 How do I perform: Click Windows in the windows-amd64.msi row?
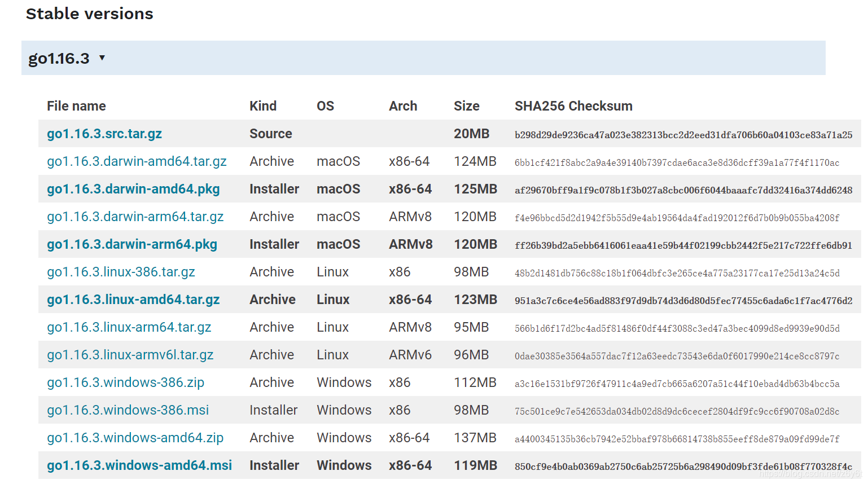(344, 465)
